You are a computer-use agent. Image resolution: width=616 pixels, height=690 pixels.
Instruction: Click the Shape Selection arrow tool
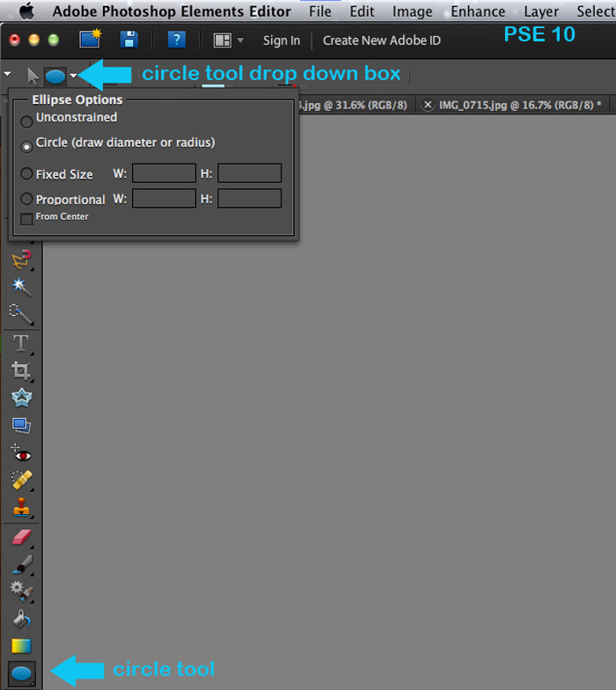click(x=33, y=76)
